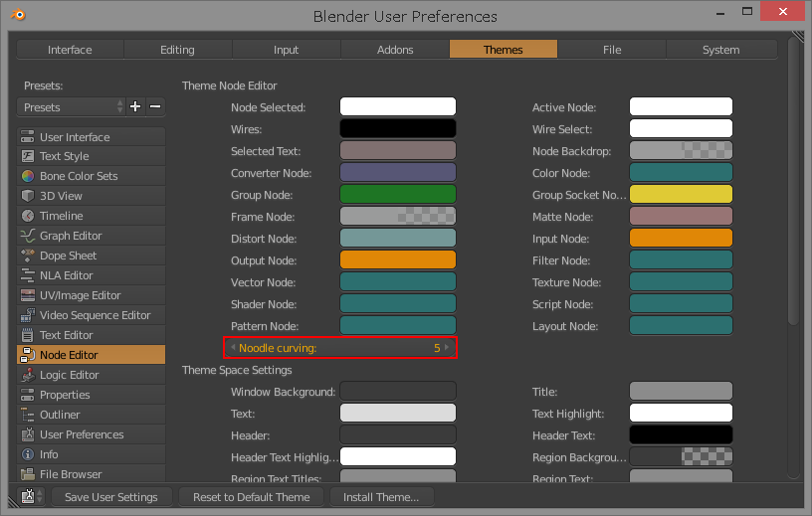Click the Properties icon
This screenshot has height=516, width=812.
(28, 395)
